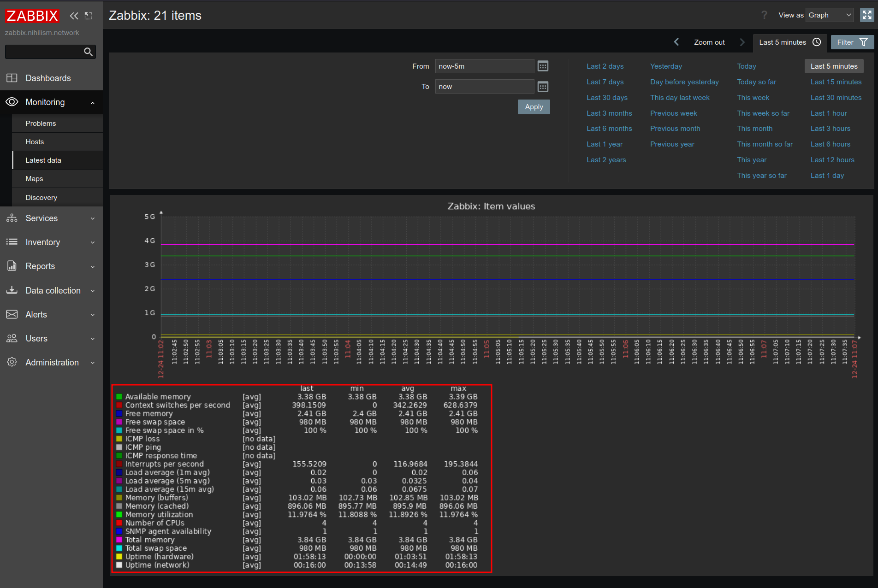
Task: Click the Users people icon
Action: point(12,338)
